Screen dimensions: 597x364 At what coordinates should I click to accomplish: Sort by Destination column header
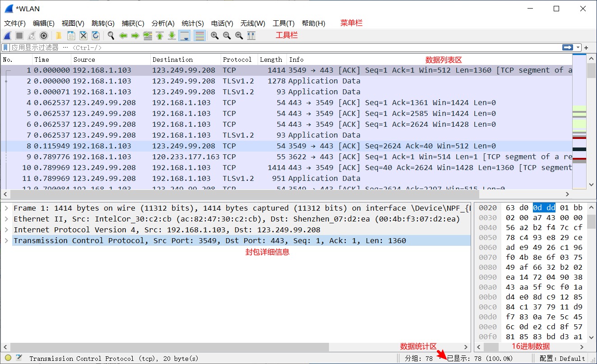coord(185,60)
